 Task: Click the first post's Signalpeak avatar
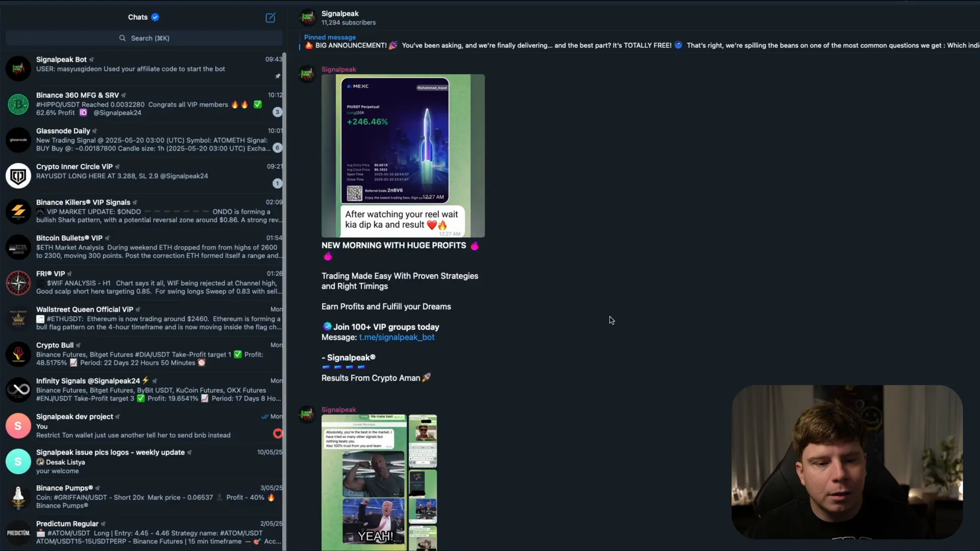point(307,74)
